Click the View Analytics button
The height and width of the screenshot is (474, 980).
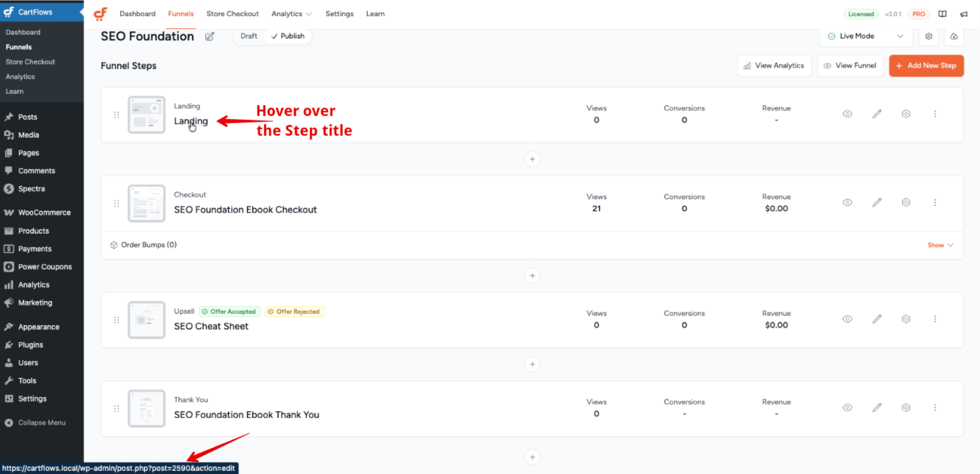click(x=774, y=66)
